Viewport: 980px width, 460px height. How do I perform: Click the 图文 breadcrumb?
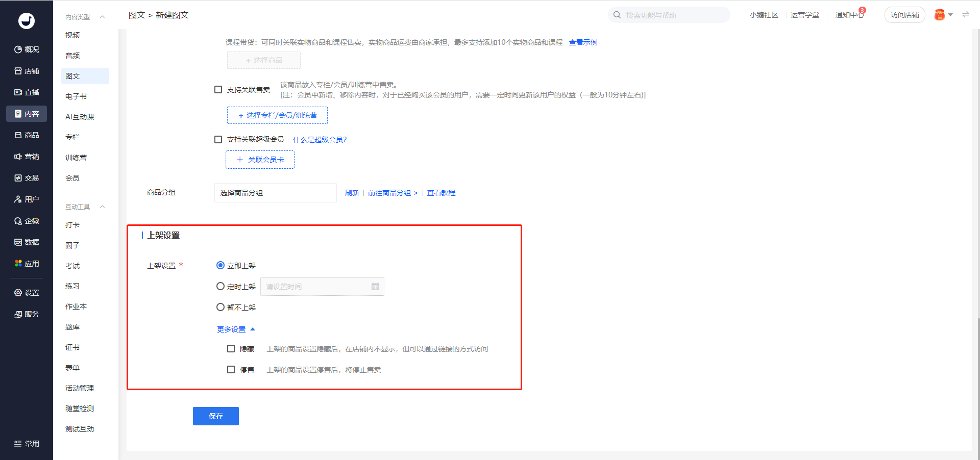pyautogui.click(x=137, y=15)
